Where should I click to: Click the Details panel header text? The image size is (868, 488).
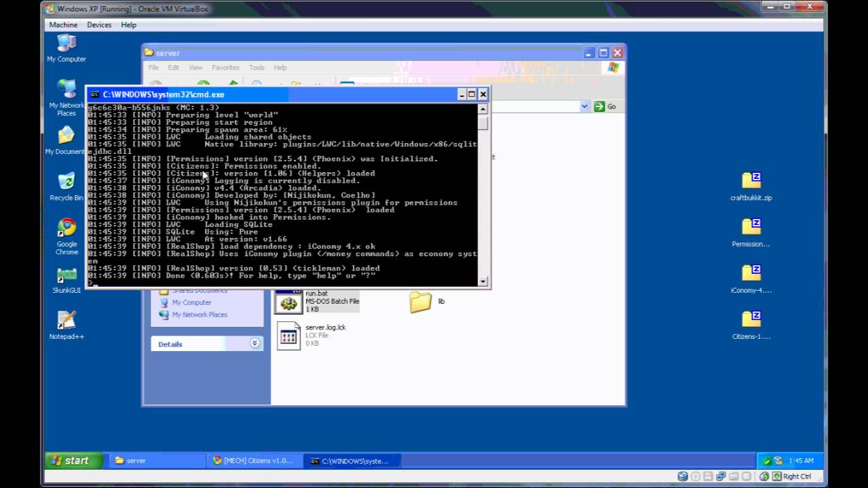point(170,344)
